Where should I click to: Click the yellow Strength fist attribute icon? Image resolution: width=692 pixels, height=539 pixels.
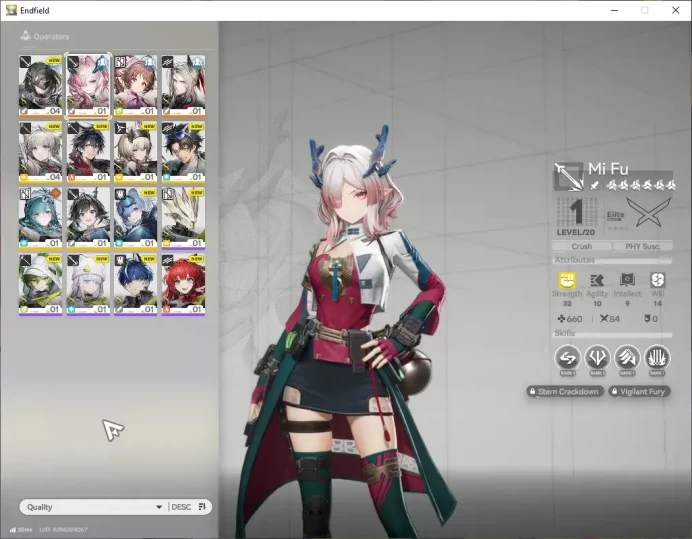[x=567, y=280]
